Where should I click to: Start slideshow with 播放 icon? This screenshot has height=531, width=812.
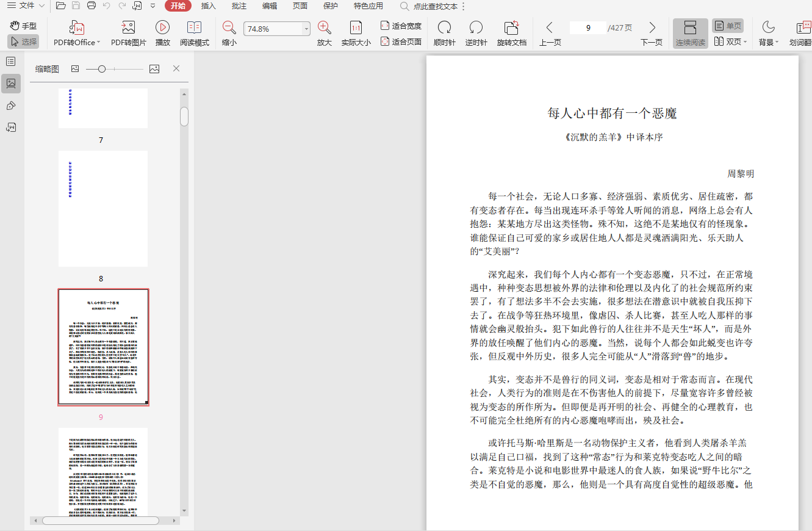coord(162,28)
